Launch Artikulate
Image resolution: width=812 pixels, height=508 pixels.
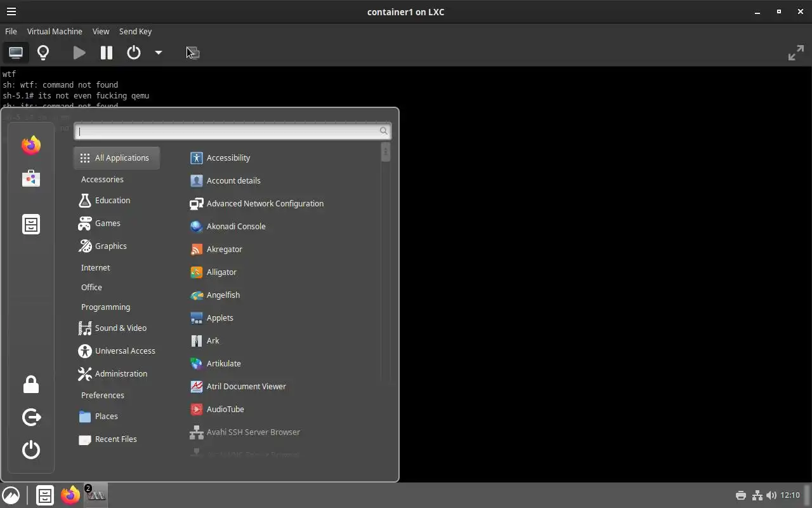coord(216,363)
